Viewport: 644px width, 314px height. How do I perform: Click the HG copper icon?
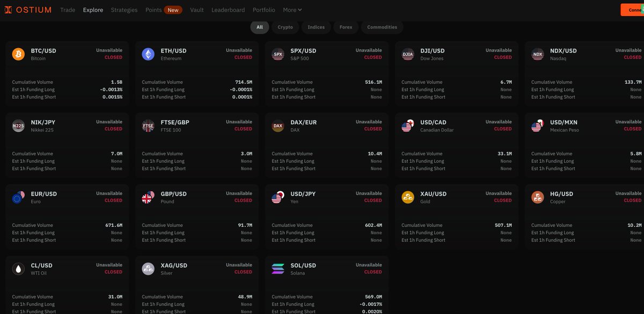(538, 197)
